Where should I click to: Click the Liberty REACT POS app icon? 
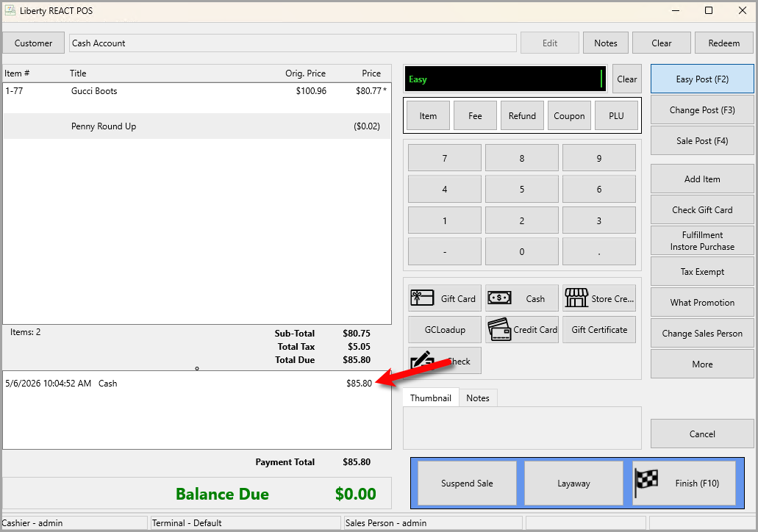coord(10,10)
